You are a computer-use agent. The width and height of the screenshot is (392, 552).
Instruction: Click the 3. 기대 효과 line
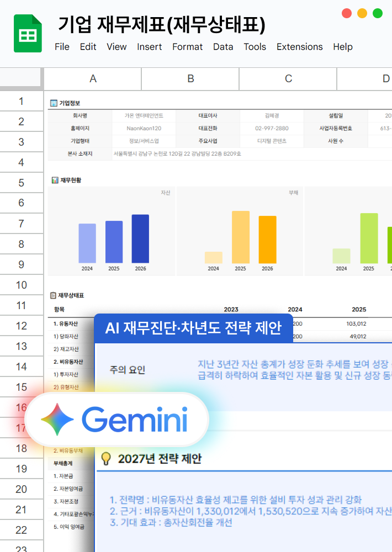pos(171,522)
